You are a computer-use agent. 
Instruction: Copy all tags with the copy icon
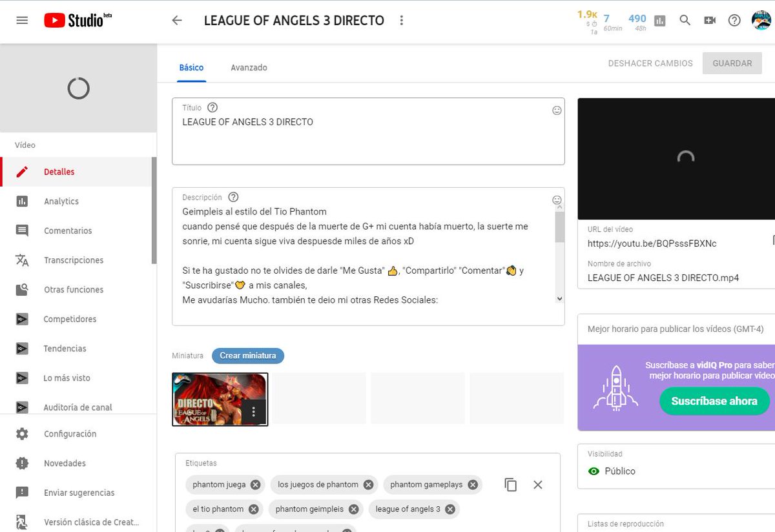511,485
